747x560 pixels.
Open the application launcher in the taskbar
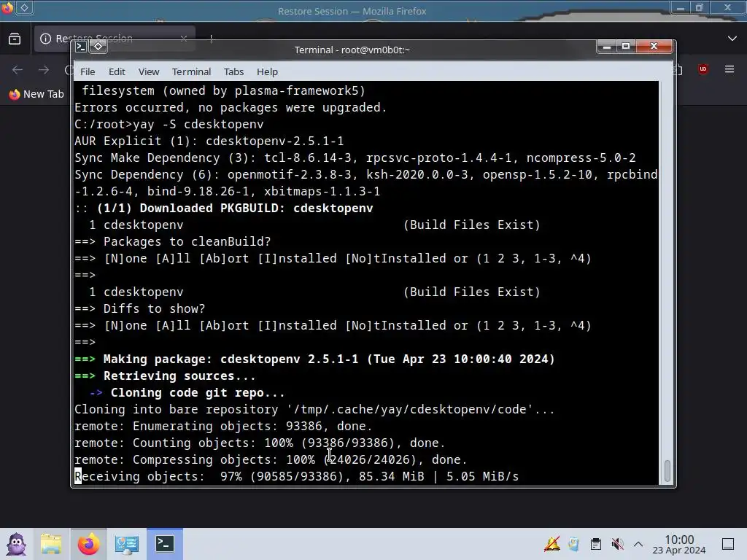tap(16, 544)
